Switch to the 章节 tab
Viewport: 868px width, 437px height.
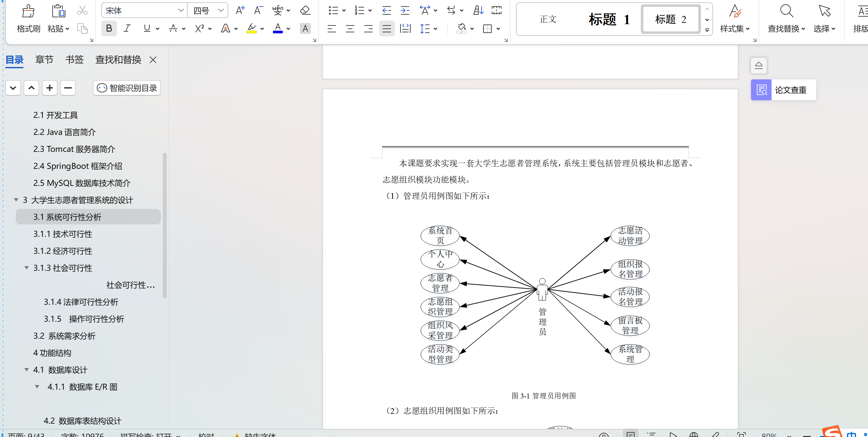point(44,59)
